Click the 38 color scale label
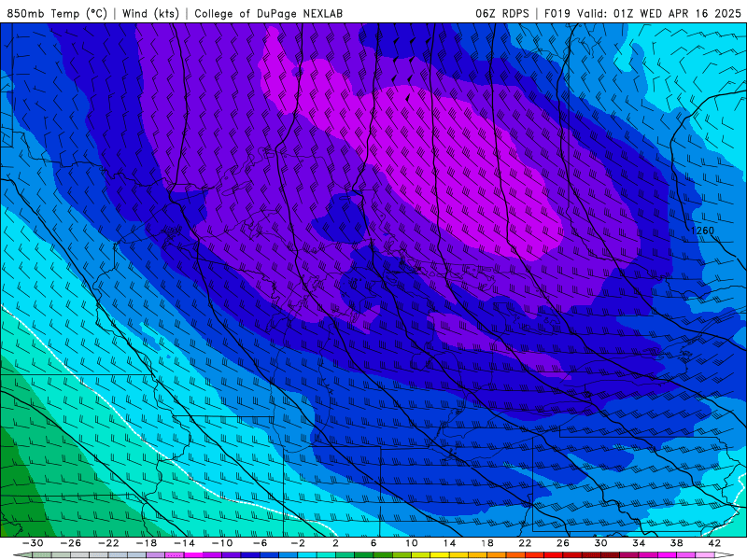This screenshot has height=560, width=747. (676, 543)
